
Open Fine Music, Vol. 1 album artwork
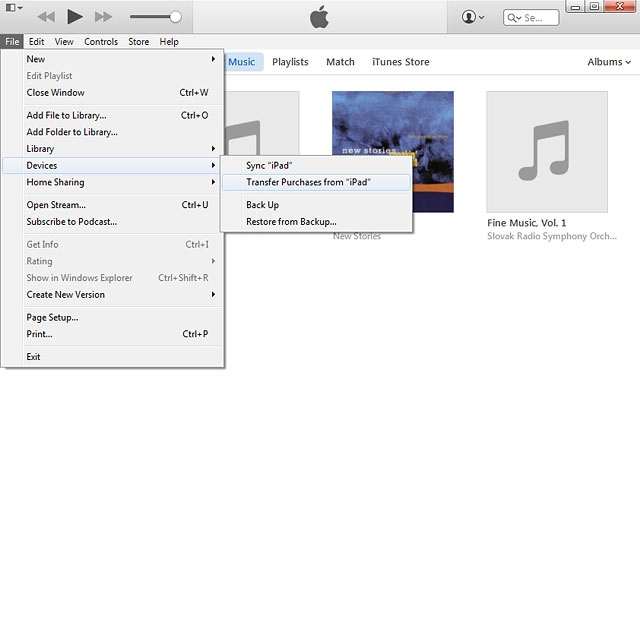coord(547,152)
